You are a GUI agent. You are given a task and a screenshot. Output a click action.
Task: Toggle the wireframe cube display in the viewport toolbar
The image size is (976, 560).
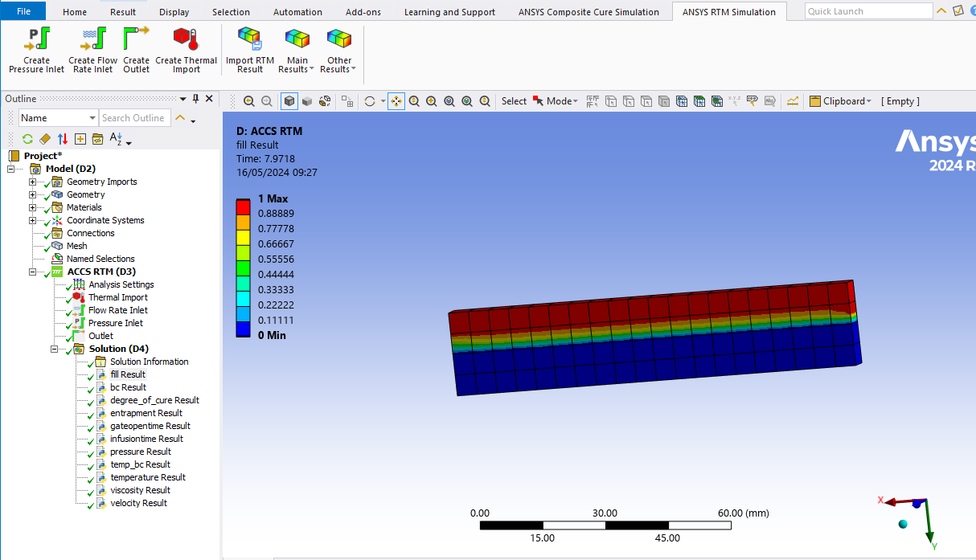click(289, 101)
